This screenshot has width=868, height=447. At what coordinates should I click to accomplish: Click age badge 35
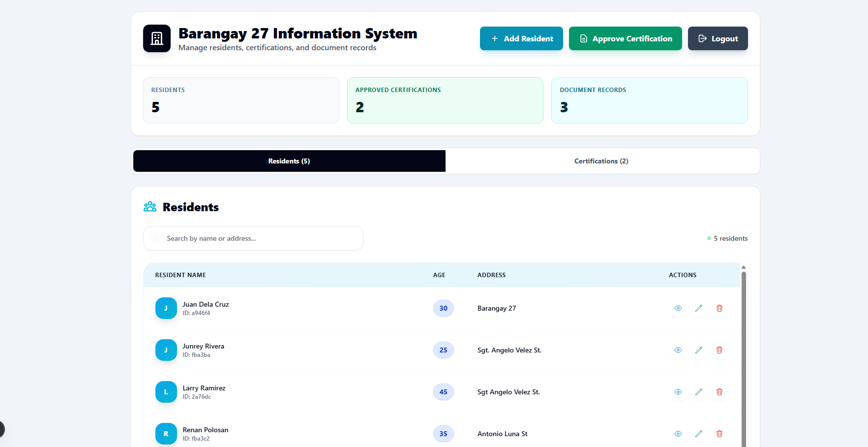click(x=444, y=434)
